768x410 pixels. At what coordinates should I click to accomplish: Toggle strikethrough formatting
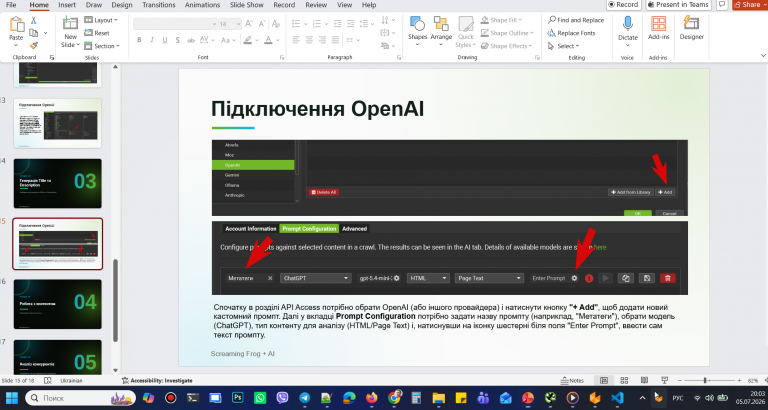[x=191, y=40]
